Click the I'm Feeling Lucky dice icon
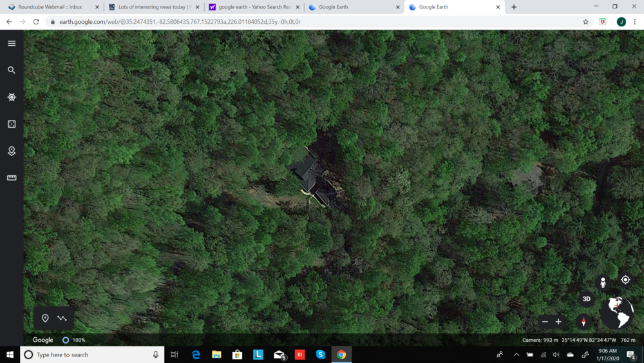The image size is (644, 363). point(12,124)
